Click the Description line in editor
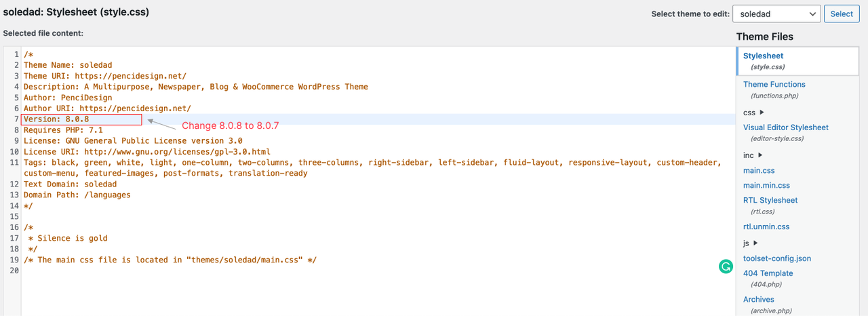868x316 pixels. [x=196, y=87]
